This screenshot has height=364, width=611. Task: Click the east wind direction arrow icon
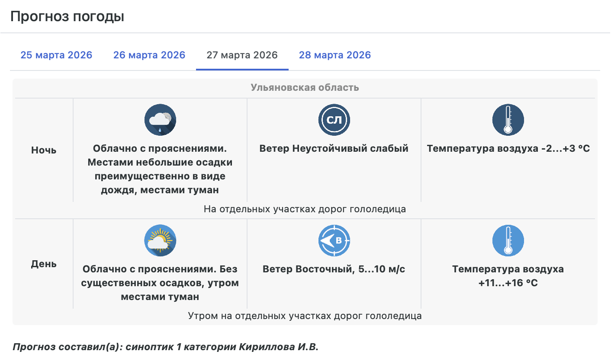(334, 240)
